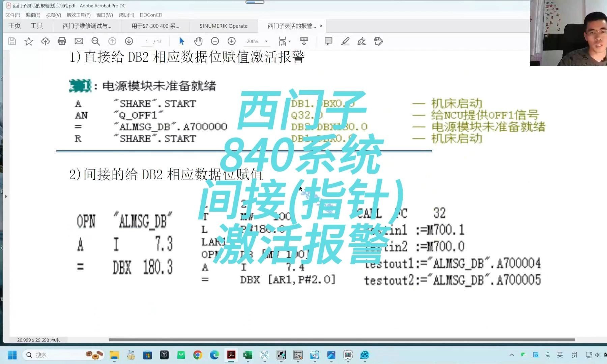Image resolution: width=607 pixels, height=364 pixels.
Task: Open the Windows Start menu
Action: click(12, 355)
